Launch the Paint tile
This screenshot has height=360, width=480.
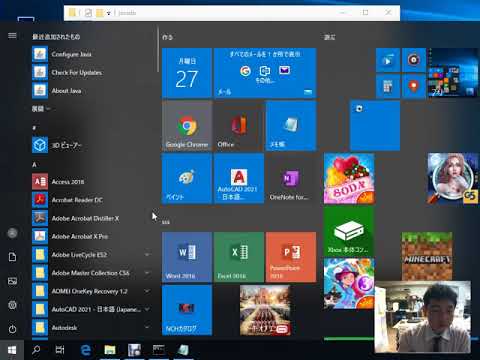[187, 178]
